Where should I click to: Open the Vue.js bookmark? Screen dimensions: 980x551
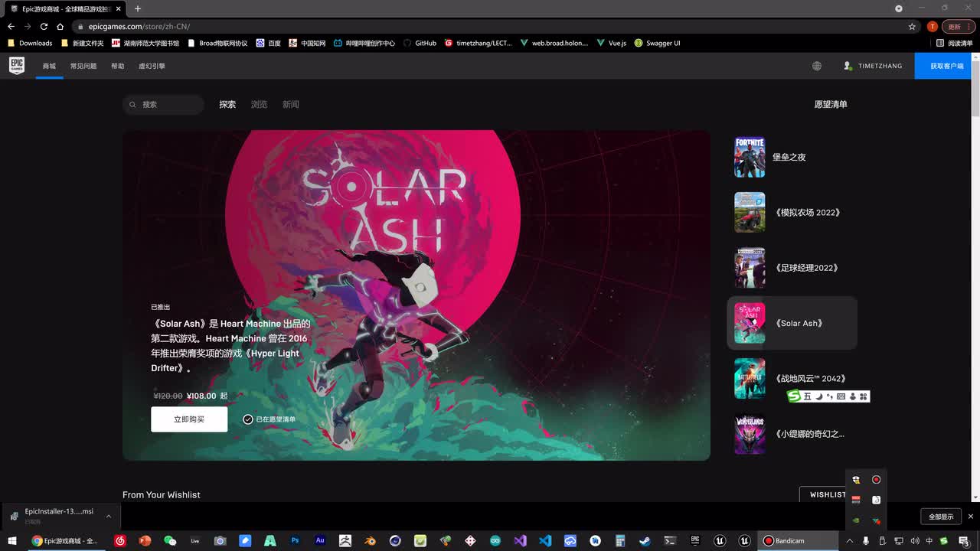click(x=612, y=43)
